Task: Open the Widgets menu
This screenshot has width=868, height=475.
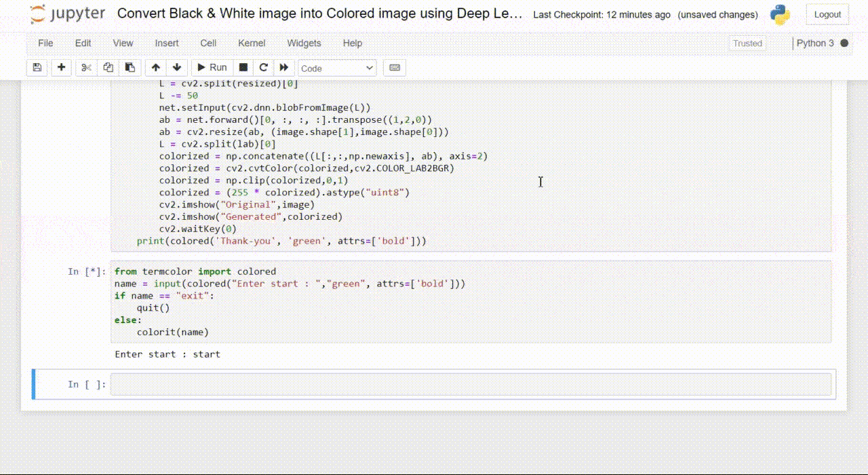Action: tap(304, 43)
